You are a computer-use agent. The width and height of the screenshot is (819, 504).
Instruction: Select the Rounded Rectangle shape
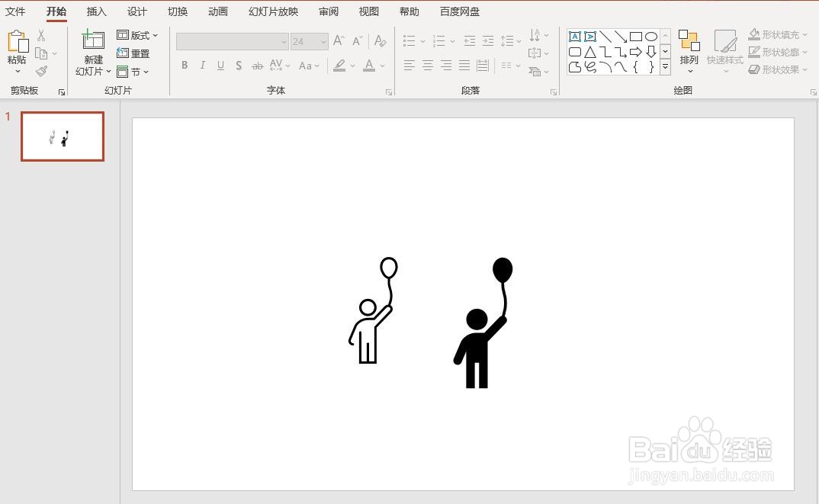pos(575,52)
